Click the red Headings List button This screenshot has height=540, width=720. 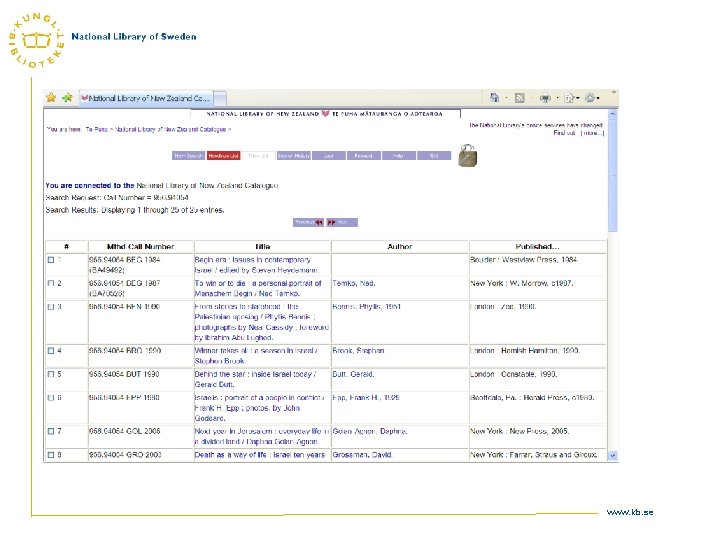click(x=224, y=156)
